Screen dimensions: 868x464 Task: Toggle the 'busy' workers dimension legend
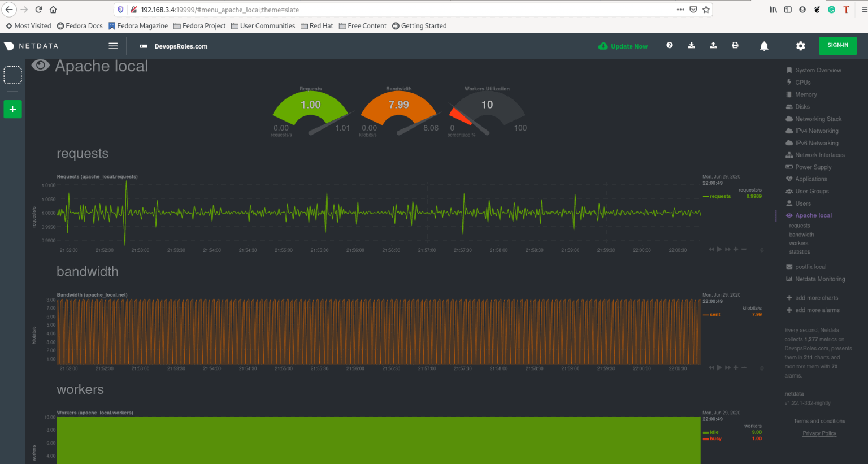715,439
